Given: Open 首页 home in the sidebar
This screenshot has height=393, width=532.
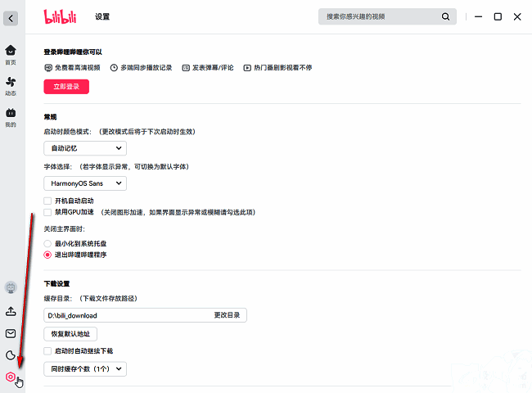Looking at the screenshot, I should pyautogui.click(x=11, y=55).
